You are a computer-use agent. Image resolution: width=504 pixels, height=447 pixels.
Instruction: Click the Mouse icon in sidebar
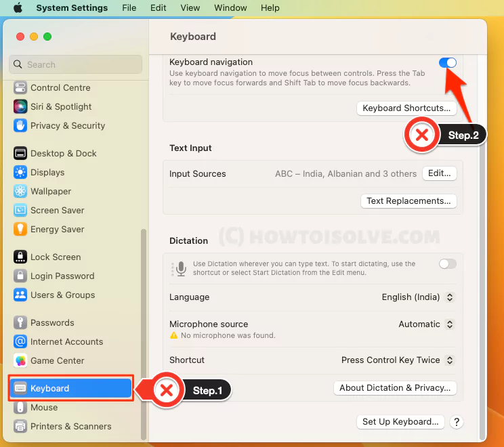20,407
